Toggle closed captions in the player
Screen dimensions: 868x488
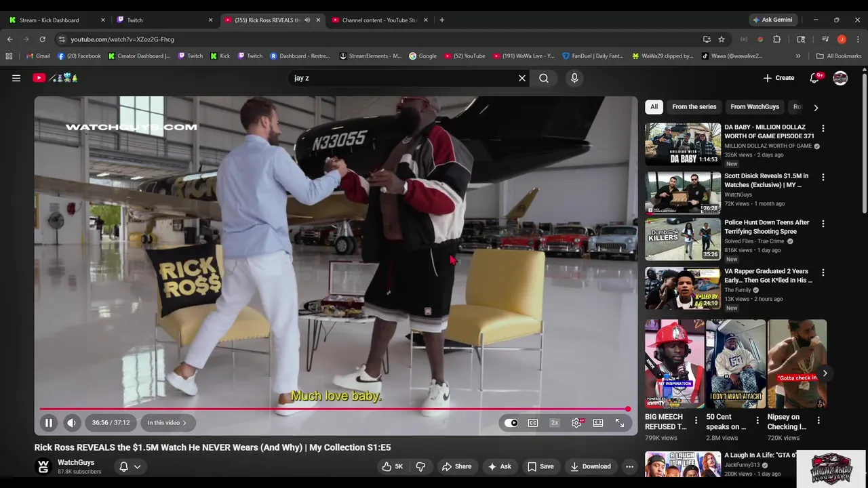(x=533, y=423)
